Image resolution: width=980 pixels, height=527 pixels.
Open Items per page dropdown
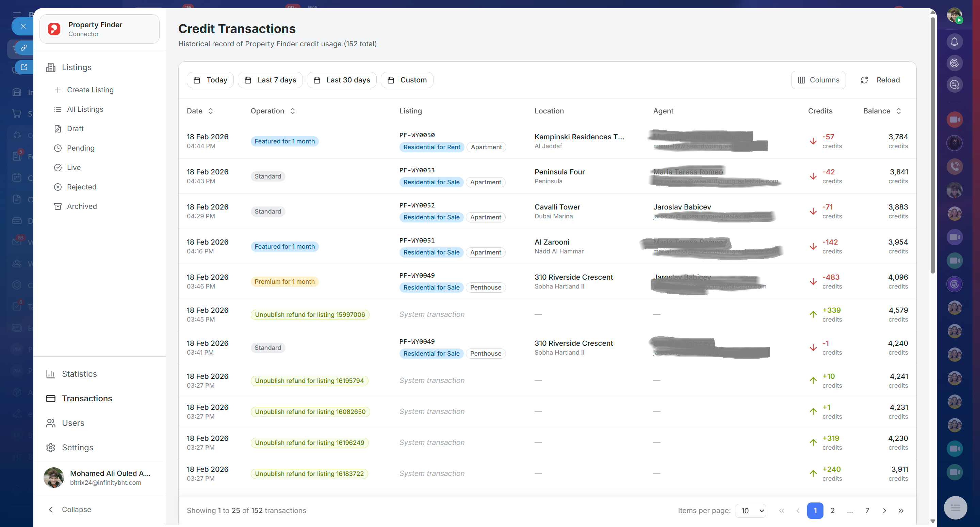click(x=750, y=510)
